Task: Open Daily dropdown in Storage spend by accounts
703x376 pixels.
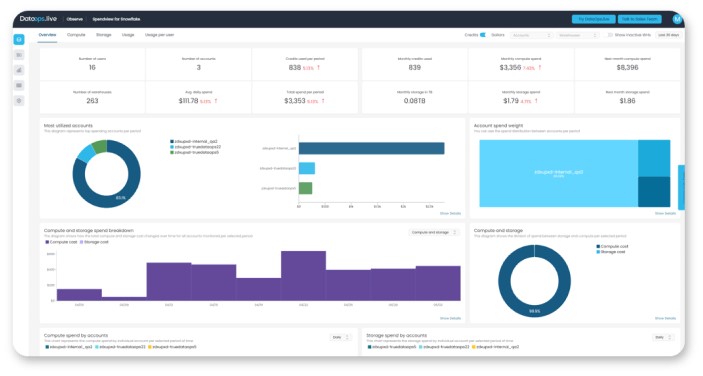Action: tap(663, 337)
